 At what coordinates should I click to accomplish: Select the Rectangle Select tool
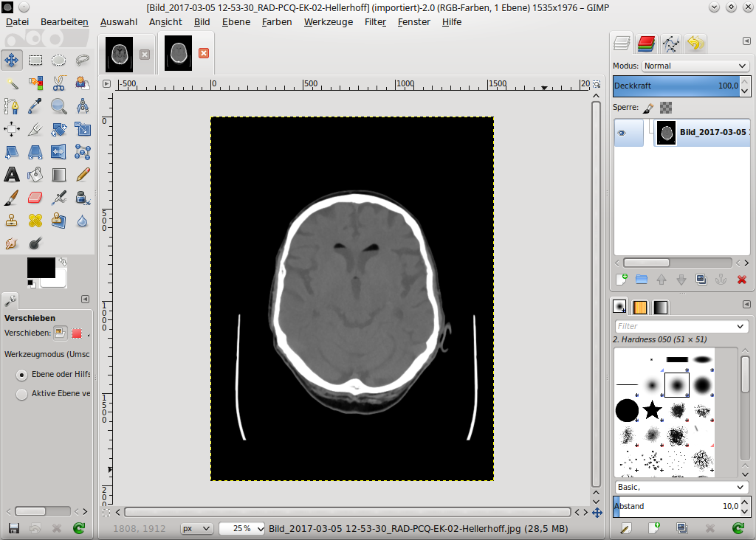[x=35, y=60]
